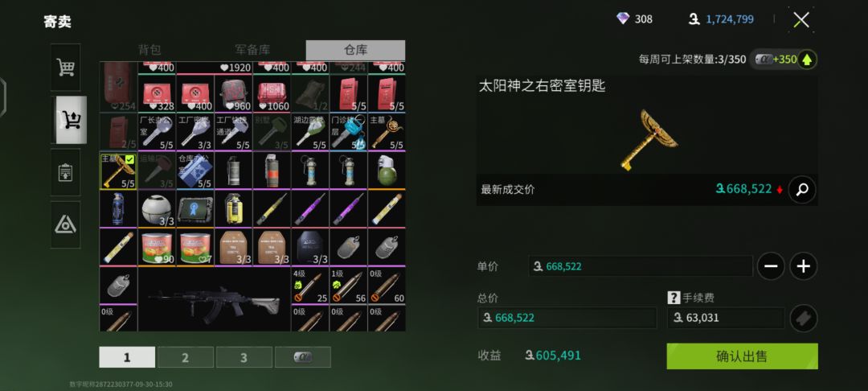Go to warehouse page 3
This screenshot has height=391, width=868.
point(244,357)
